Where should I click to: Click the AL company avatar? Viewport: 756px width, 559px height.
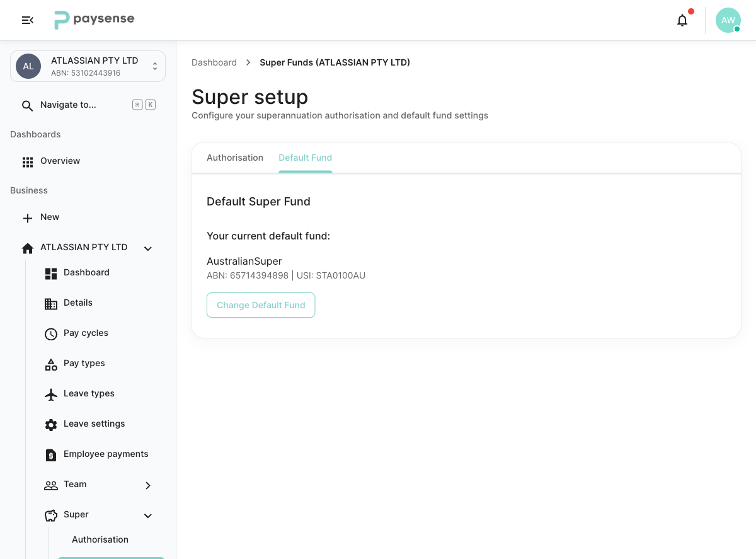28,66
